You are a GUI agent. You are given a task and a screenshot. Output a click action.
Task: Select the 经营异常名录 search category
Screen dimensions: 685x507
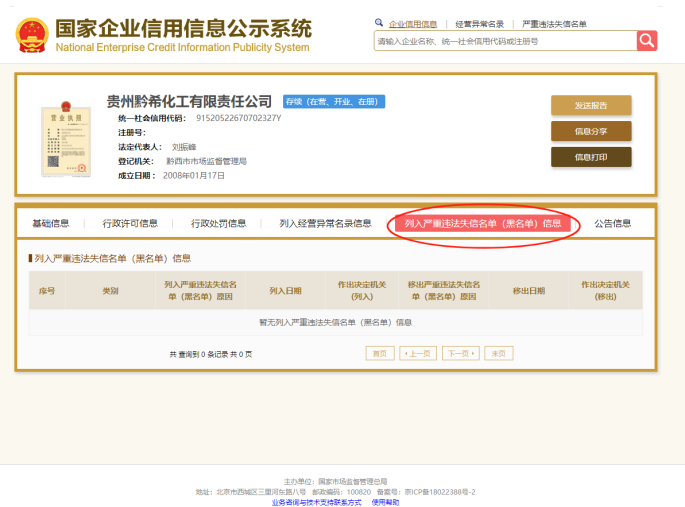point(479,23)
